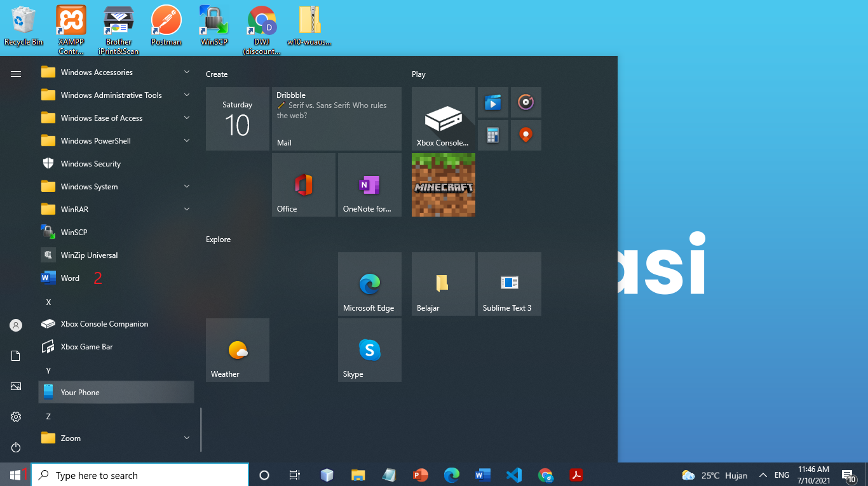This screenshot has height=486, width=868.
Task: Open the Office tile
Action: click(x=304, y=185)
